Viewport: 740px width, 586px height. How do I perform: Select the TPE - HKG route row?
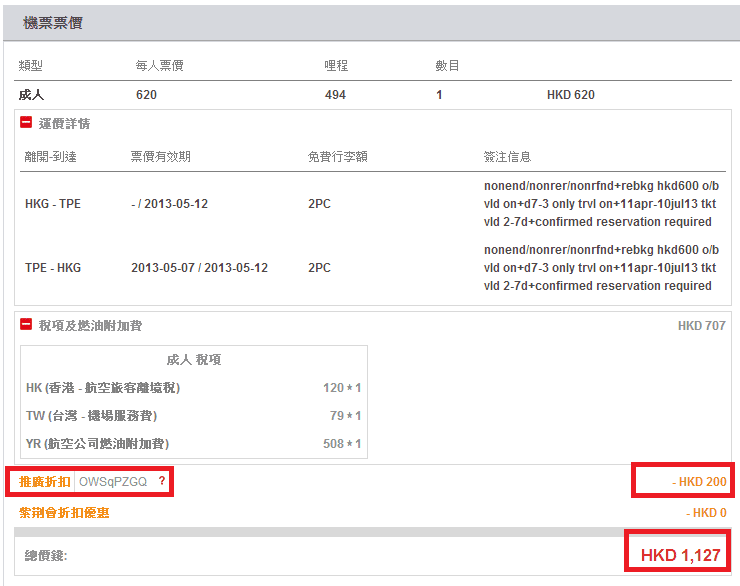tap(53, 268)
